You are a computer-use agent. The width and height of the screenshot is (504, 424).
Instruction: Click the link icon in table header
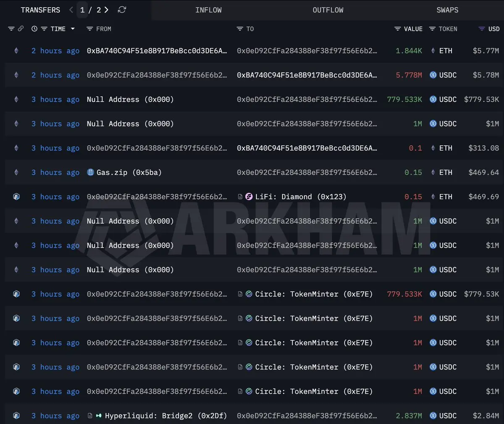[x=21, y=29]
